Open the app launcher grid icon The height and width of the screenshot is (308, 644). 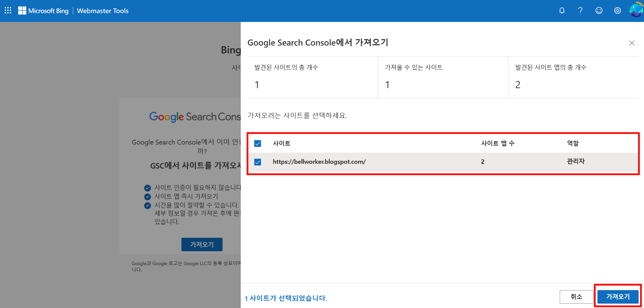pyautogui.click(x=8, y=10)
